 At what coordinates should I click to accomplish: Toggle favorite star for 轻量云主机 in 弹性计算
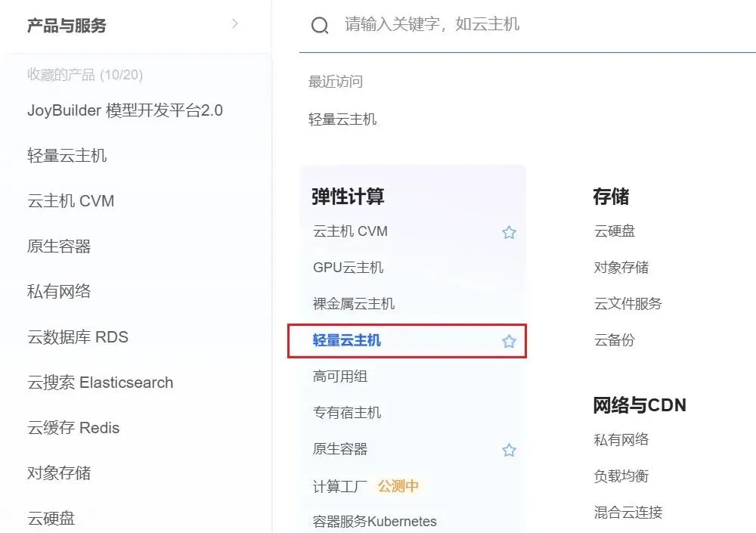509,342
